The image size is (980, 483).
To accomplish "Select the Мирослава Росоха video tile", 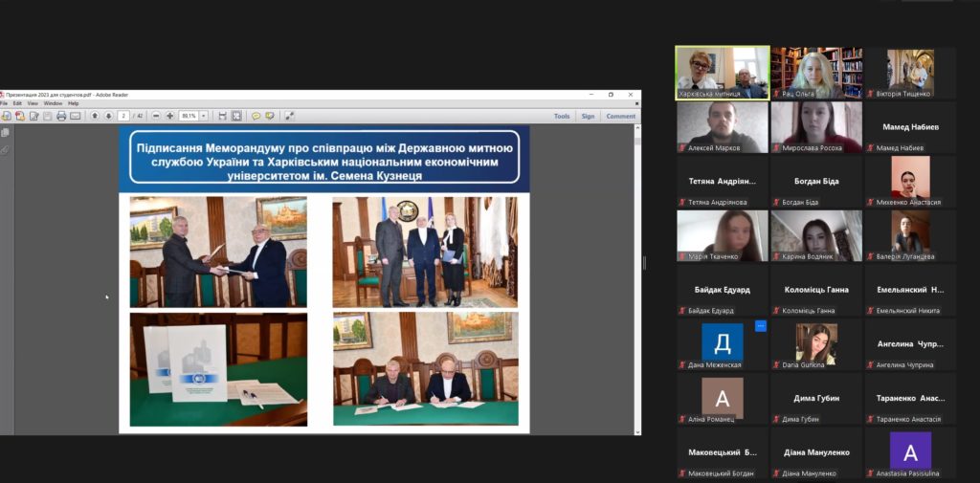I will coord(816,127).
